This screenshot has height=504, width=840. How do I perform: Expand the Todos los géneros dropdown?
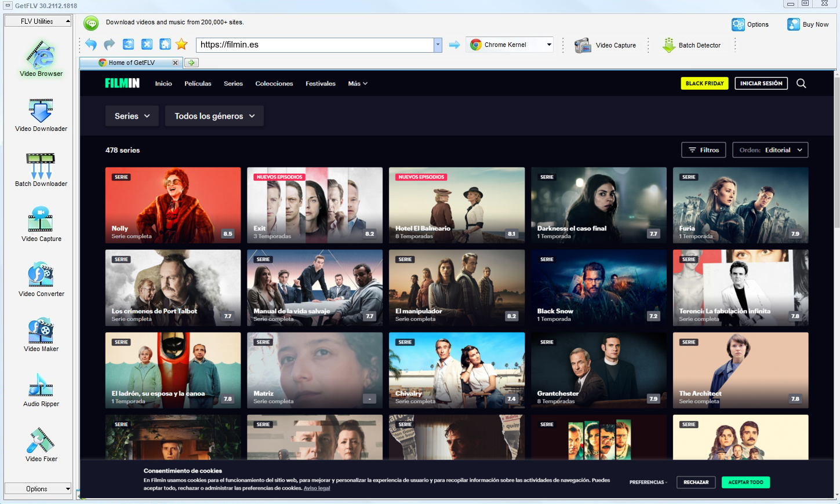click(x=214, y=116)
